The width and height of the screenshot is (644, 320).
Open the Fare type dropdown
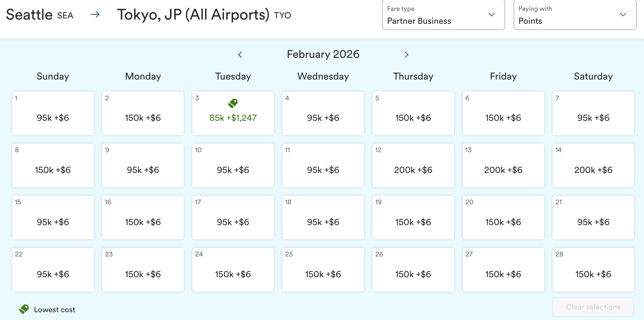pyautogui.click(x=443, y=15)
